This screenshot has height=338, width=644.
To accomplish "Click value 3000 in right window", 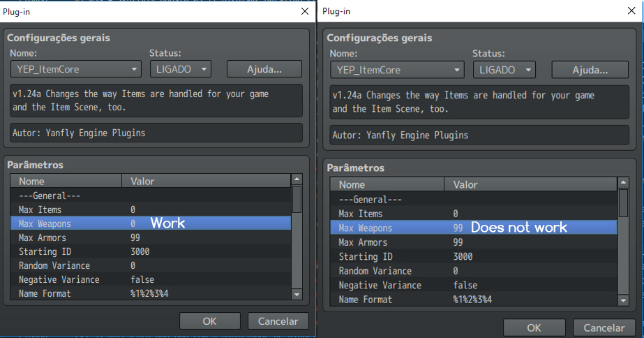I will tap(463, 256).
